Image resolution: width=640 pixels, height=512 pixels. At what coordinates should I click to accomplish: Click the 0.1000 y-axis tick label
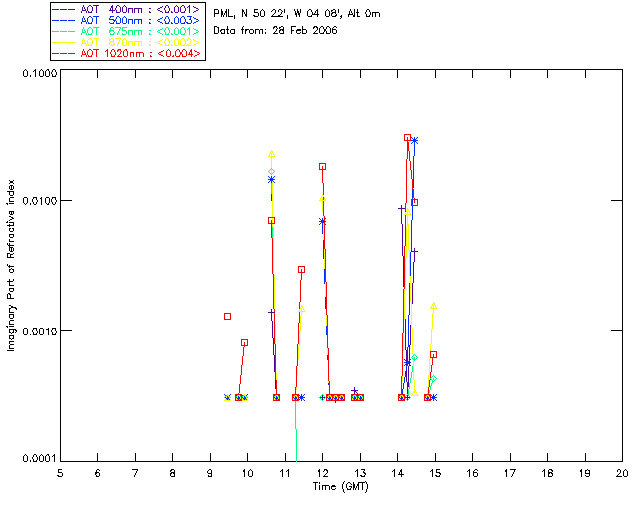[40, 73]
